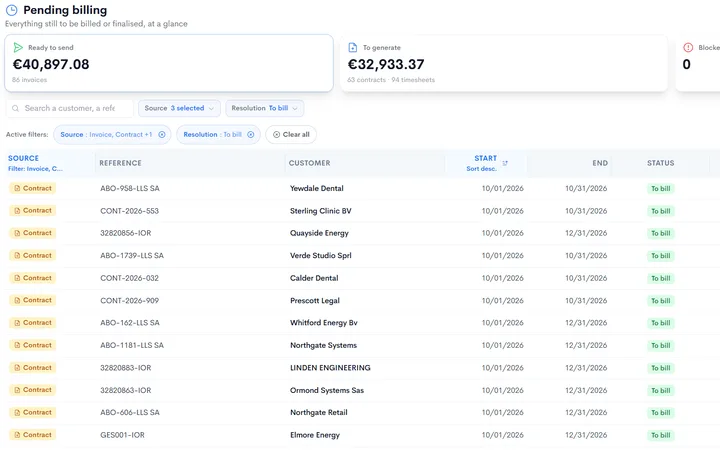Click the Clear all filters button

291,135
